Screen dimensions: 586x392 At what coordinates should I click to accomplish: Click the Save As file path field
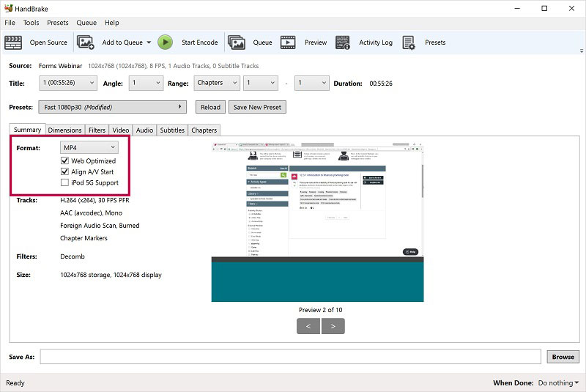[292, 357]
